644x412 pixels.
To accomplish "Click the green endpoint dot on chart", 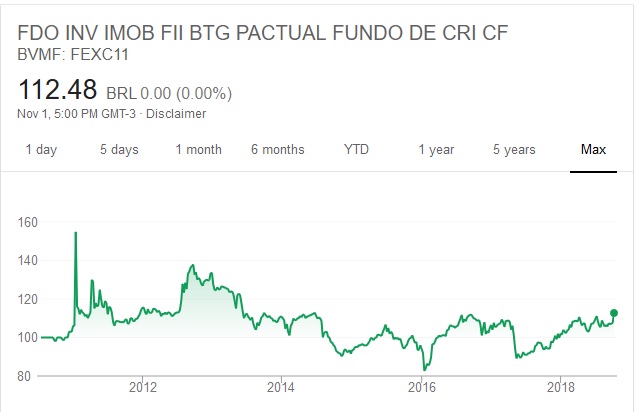I will (x=613, y=313).
